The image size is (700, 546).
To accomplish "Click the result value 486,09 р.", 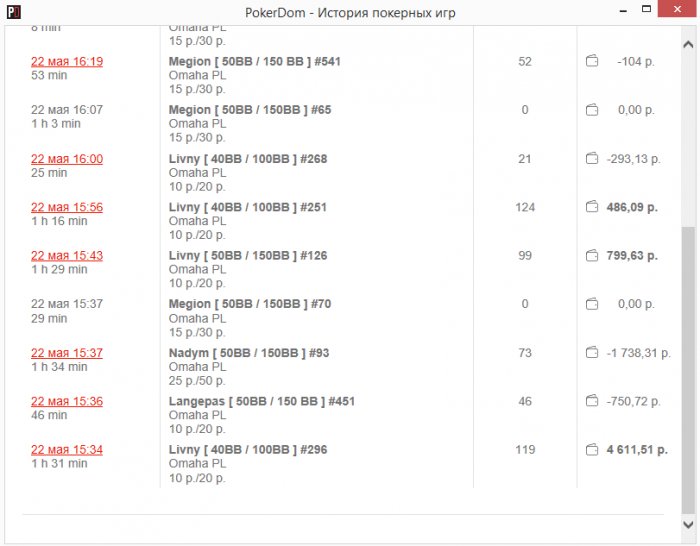I will point(632,207).
